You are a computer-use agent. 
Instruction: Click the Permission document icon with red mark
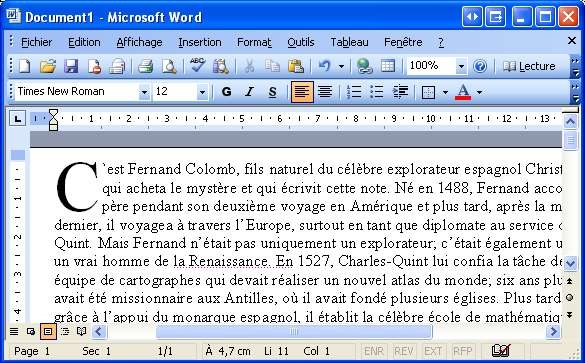(94, 66)
